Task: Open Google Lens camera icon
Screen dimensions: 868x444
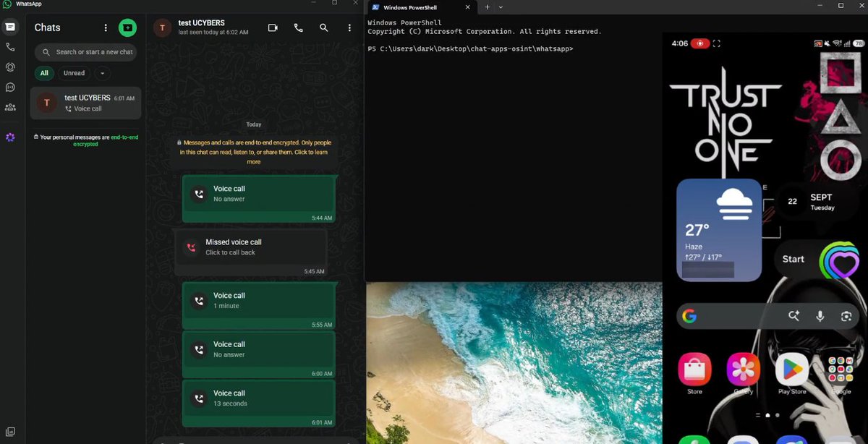Action: (846, 316)
